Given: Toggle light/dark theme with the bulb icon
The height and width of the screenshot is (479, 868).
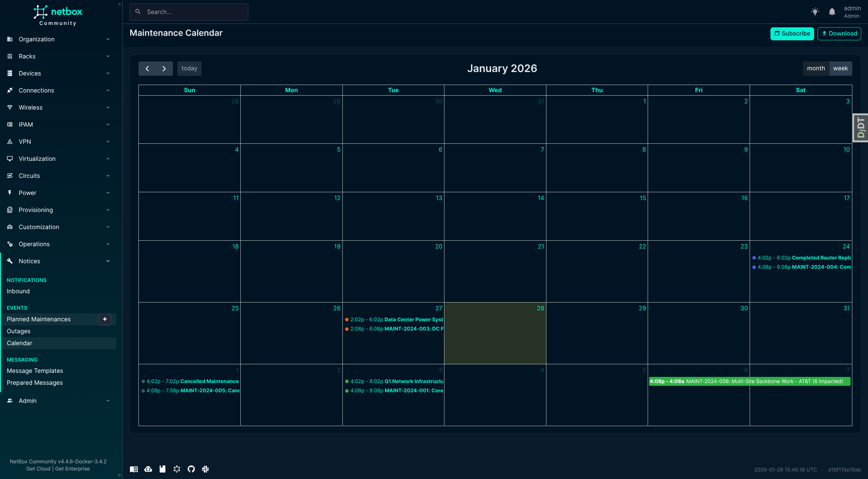Looking at the screenshot, I should coord(815,11).
